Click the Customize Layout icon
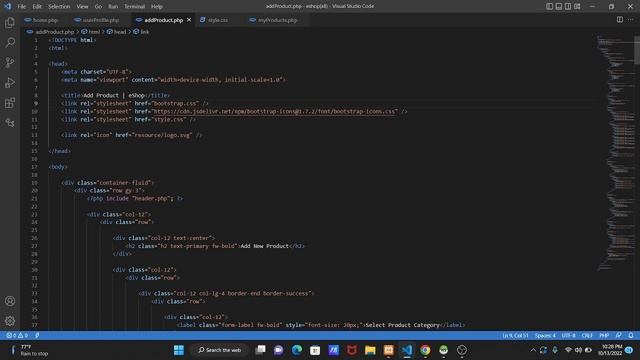Image resolution: width=640 pixels, height=360 pixels. click(577, 6)
